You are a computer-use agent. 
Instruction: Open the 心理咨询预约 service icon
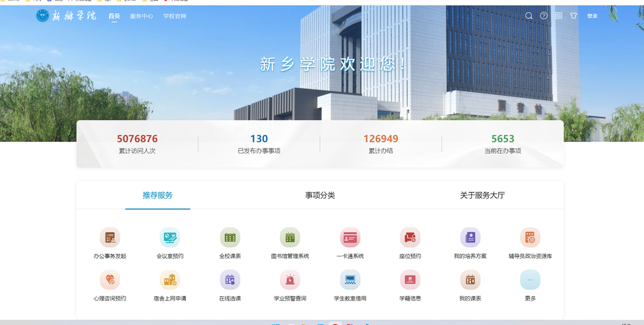point(110,280)
